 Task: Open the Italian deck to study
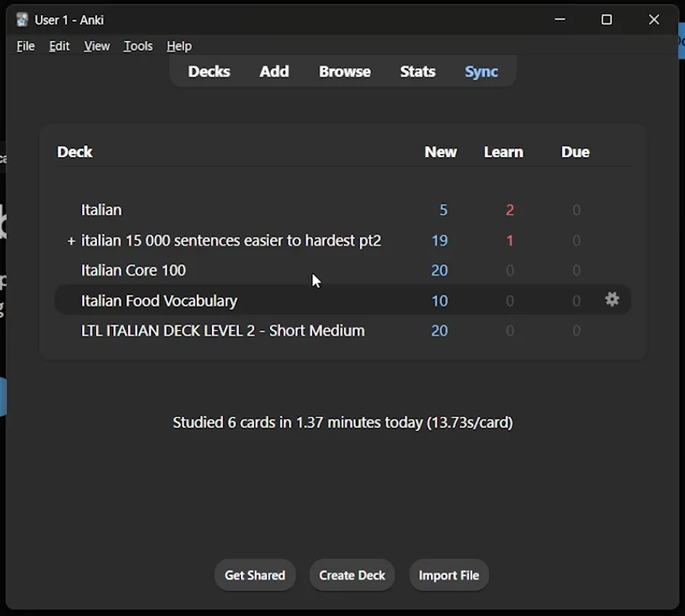pyautogui.click(x=101, y=210)
